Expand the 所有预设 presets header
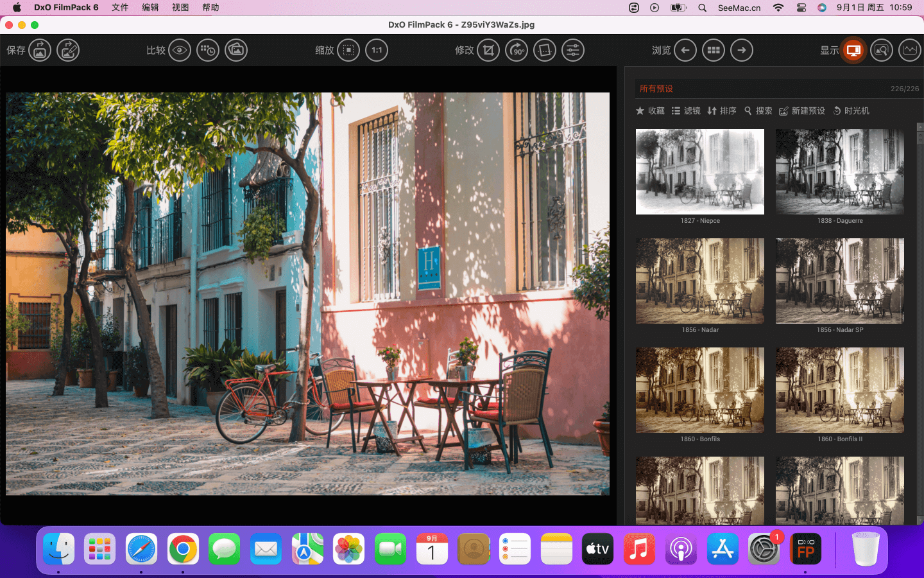The height and width of the screenshot is (578, 924). tap(656, 89)
